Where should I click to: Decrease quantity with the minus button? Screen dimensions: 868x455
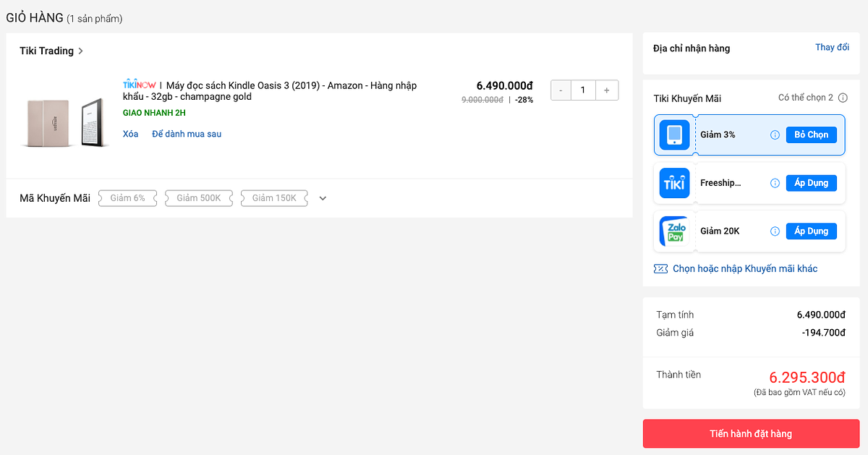click(x=561, y=90)
